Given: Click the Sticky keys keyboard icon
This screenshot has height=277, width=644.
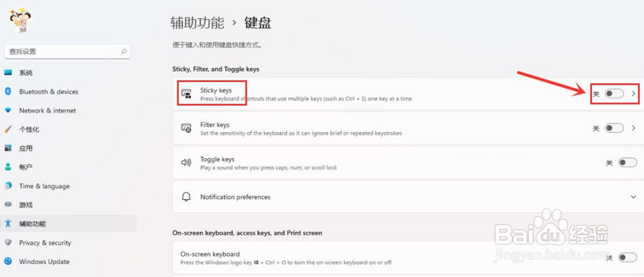Looking at the screenshot, I should (187, 94).
